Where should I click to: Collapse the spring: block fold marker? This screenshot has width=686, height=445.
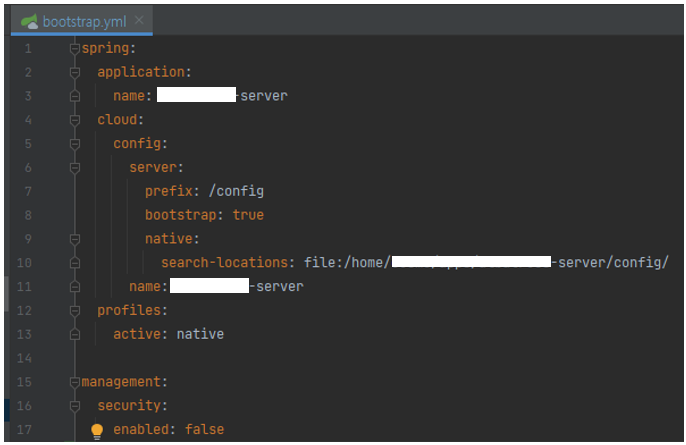pos(75,48)
